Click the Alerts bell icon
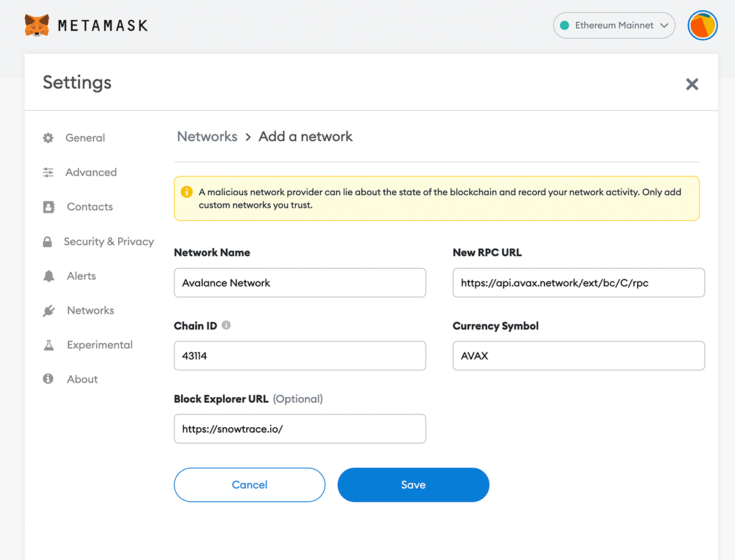Viewport: 735px width, 560px height. click(48, 276)
